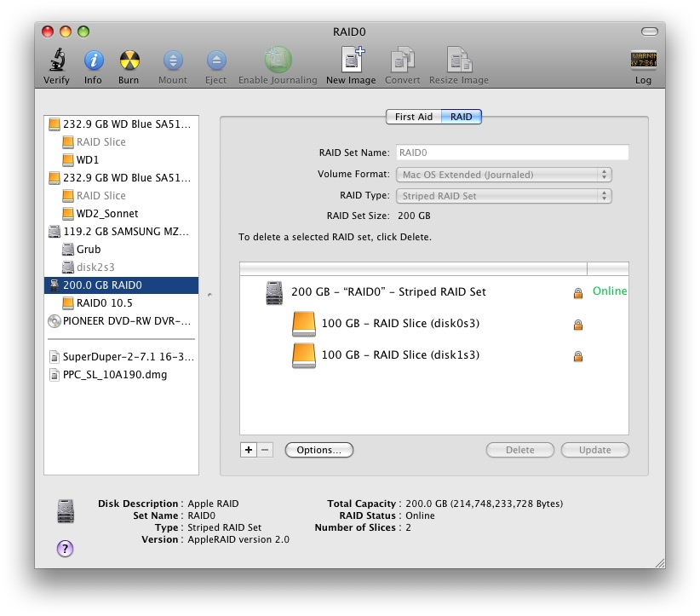Open the Volume Format dropdown

[503, 175]
